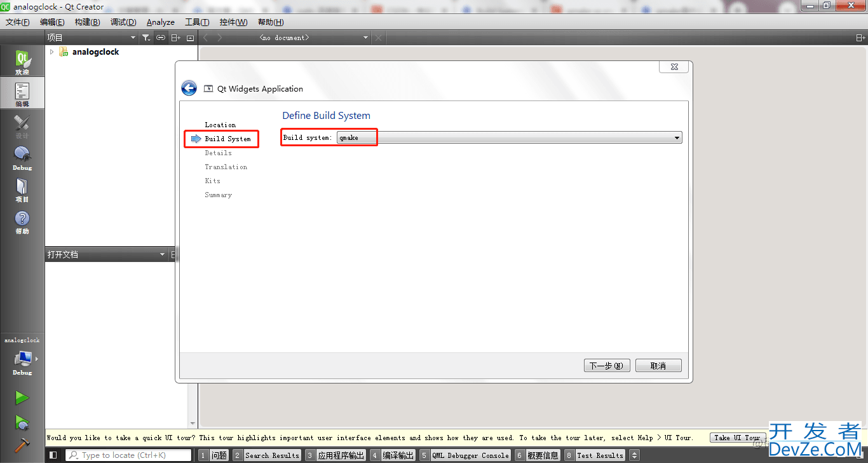Open the Help (帮助) mode
Screen dimensions: 868x463
pyautogui.click(x=22, y=221)
